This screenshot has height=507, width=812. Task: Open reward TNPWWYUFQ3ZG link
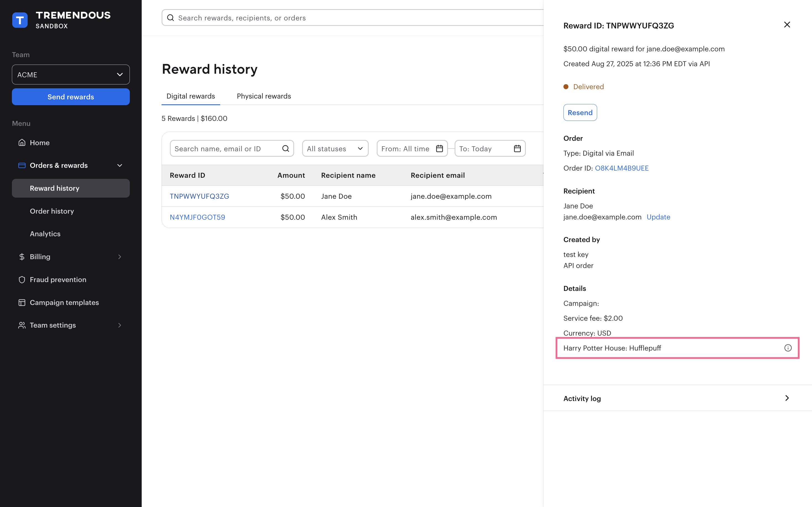[199, 196]
